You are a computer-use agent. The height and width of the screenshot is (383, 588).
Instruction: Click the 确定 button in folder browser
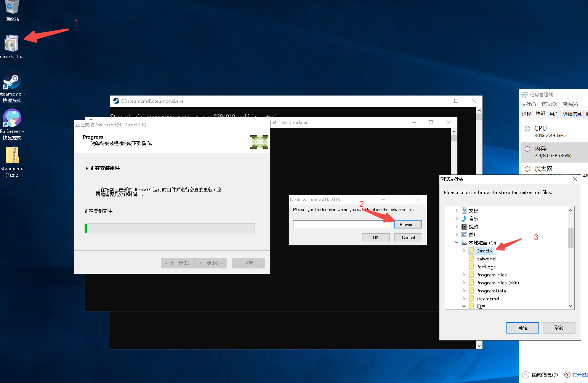click(523, 328)
